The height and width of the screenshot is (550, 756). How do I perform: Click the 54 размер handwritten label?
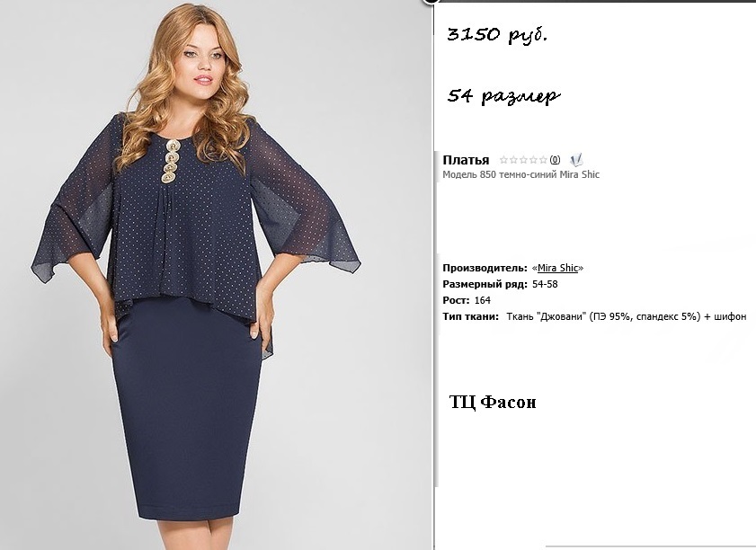pos(503,96)
